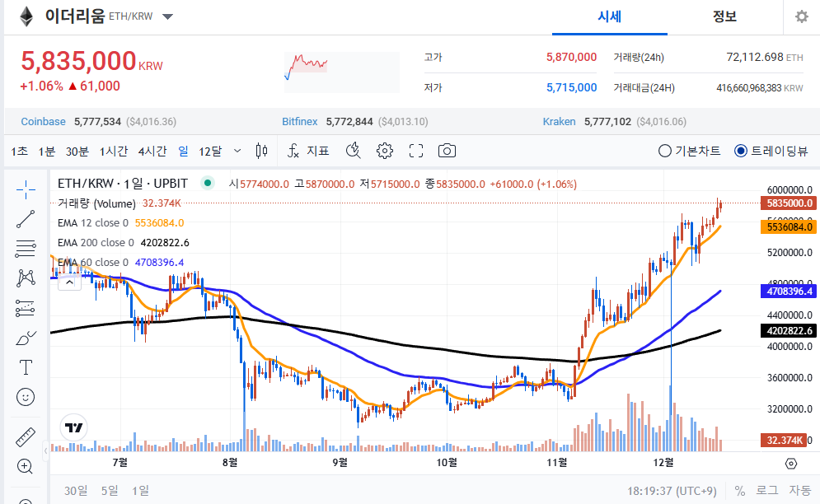Select the price range forecasting tool
This screenshot has height=504, width=820.
pos(26,308)
